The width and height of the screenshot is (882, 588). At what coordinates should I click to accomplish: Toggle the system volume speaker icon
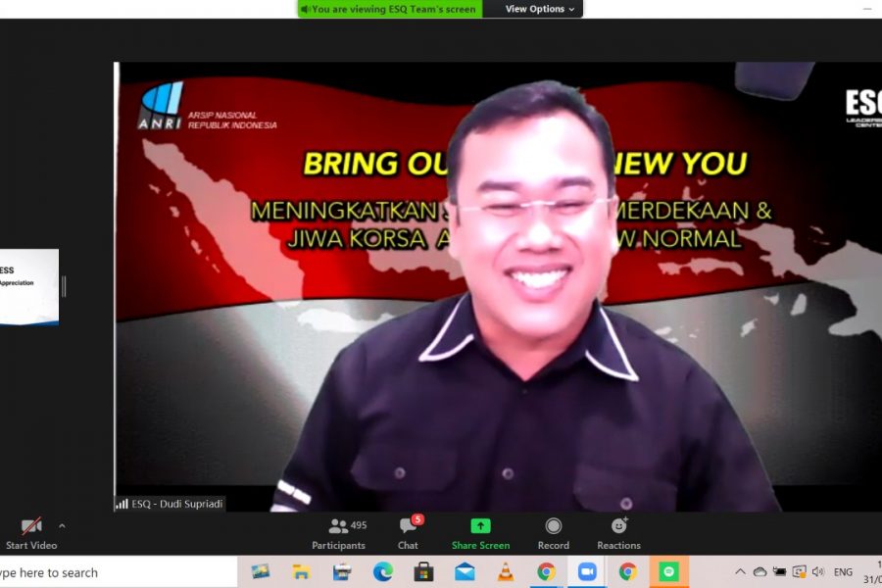point(818,571)
